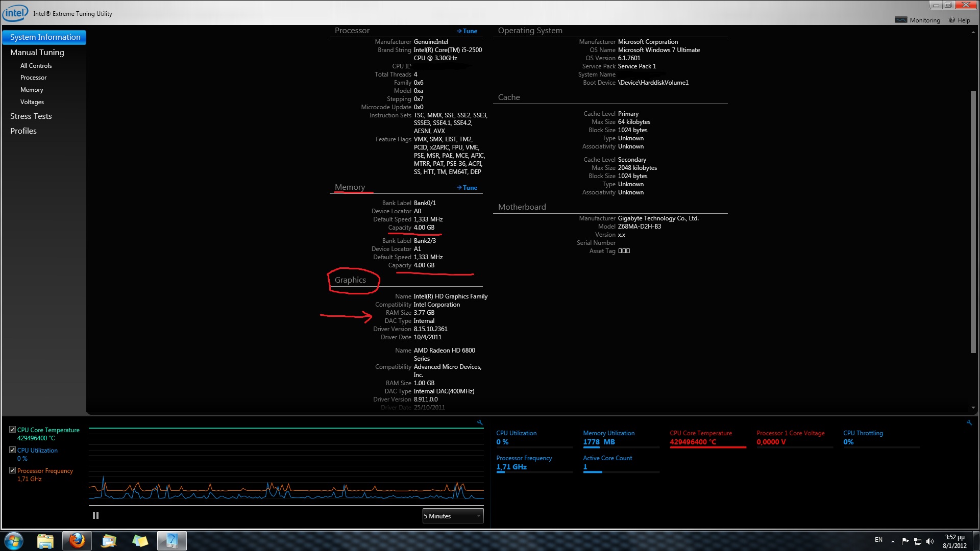The height and width of the screenshot is (551, 980).
Task: Click the network tray icon
Action: (x=917, y=541)
